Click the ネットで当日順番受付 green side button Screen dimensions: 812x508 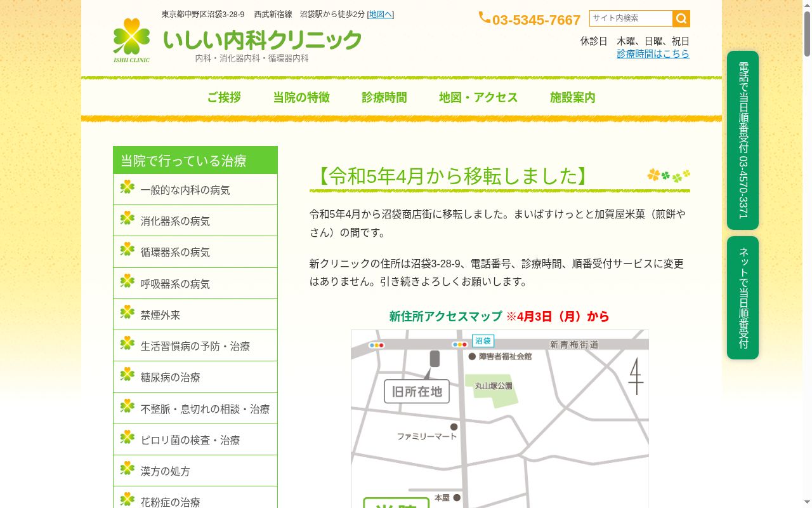[743, 298]
